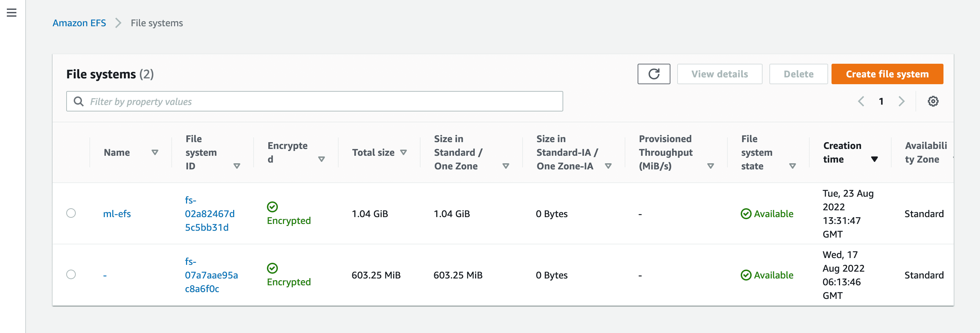980x333 pixels.
Task: Click page number 1
Action: point(881,101)
